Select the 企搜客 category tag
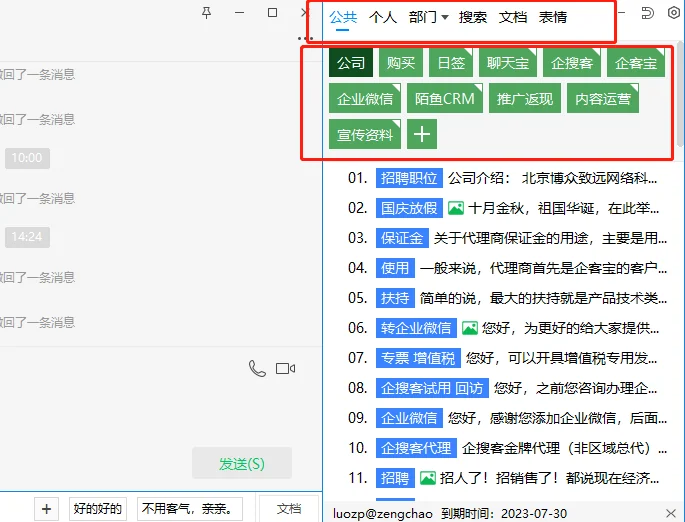Viewport: 685px width, 522px height. point(572,63)
